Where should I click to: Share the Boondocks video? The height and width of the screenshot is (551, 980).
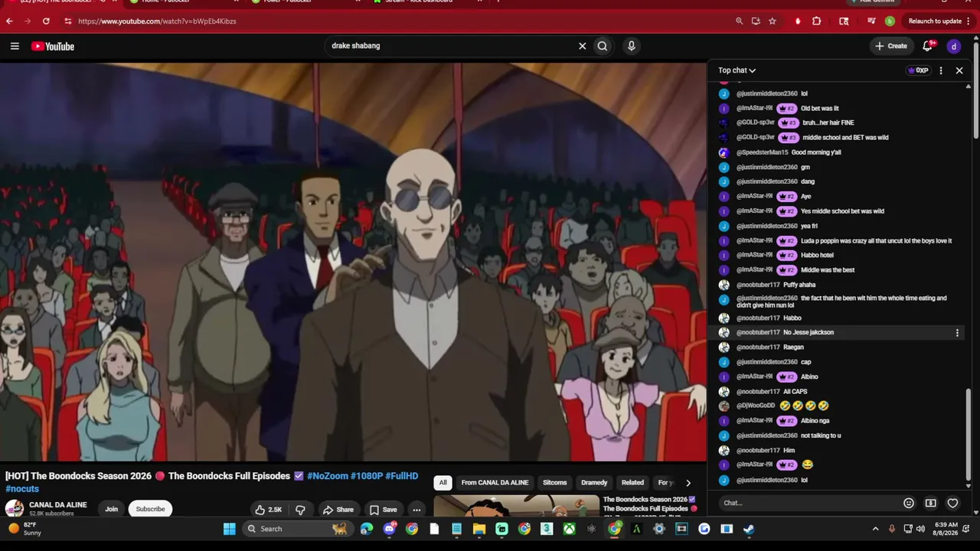point(338,510)
